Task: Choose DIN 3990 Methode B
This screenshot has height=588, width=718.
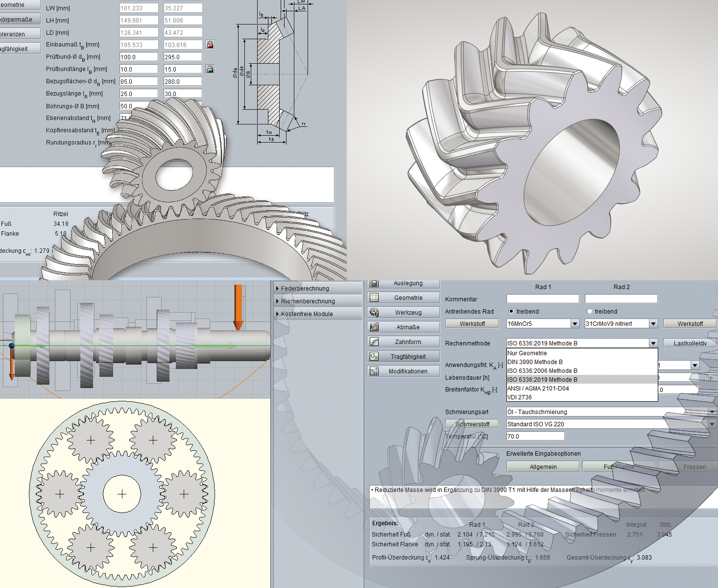Action: coord(582,362)
